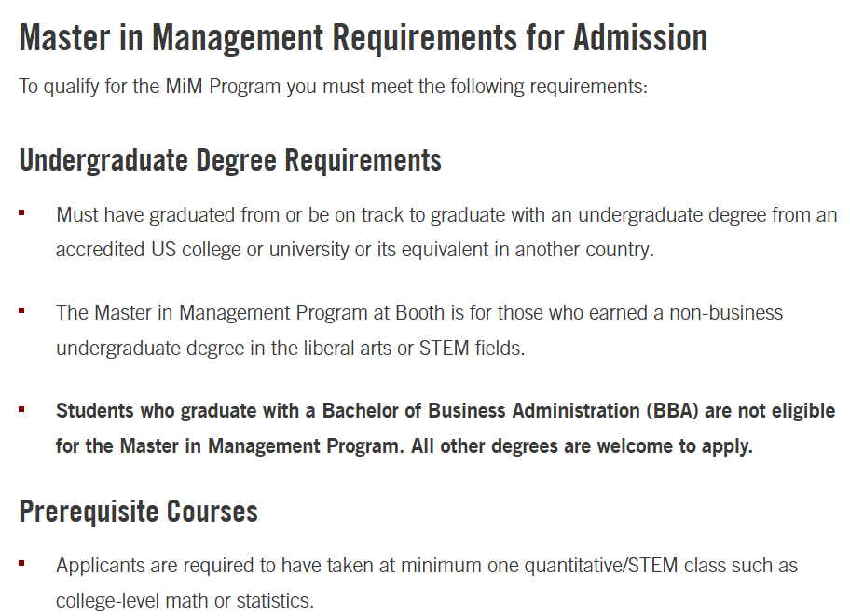Click the Master in Management Requirements heading
Screen dimensions: 850x616
point(363,38)
